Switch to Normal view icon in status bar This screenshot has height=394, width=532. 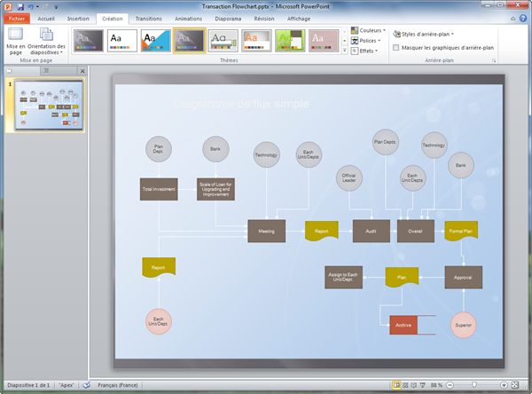(x=396, y=385)
